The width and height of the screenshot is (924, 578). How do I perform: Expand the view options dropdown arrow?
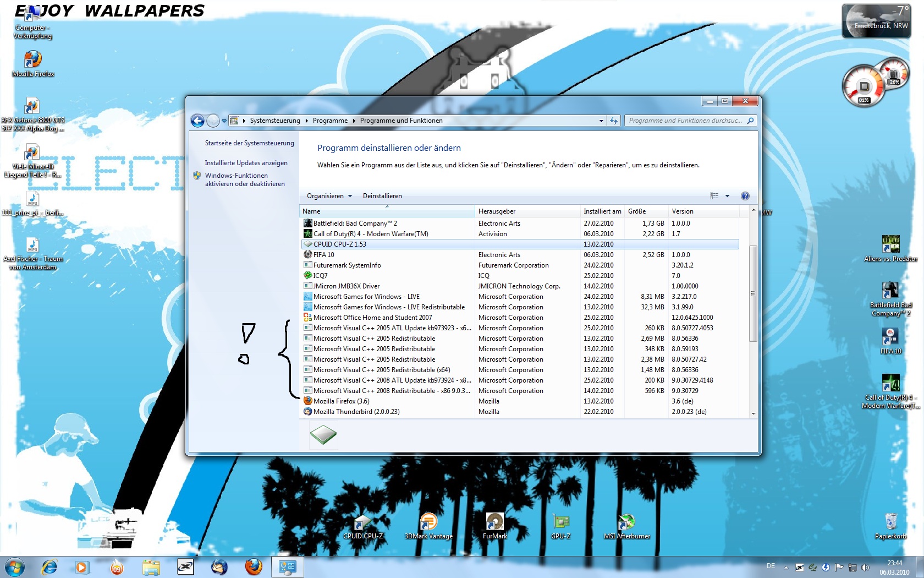[727, 196]
